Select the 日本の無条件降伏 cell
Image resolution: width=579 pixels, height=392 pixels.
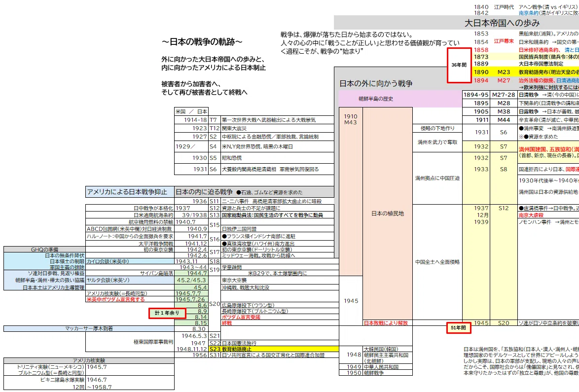pyautogui.click(x=44, y=255)
